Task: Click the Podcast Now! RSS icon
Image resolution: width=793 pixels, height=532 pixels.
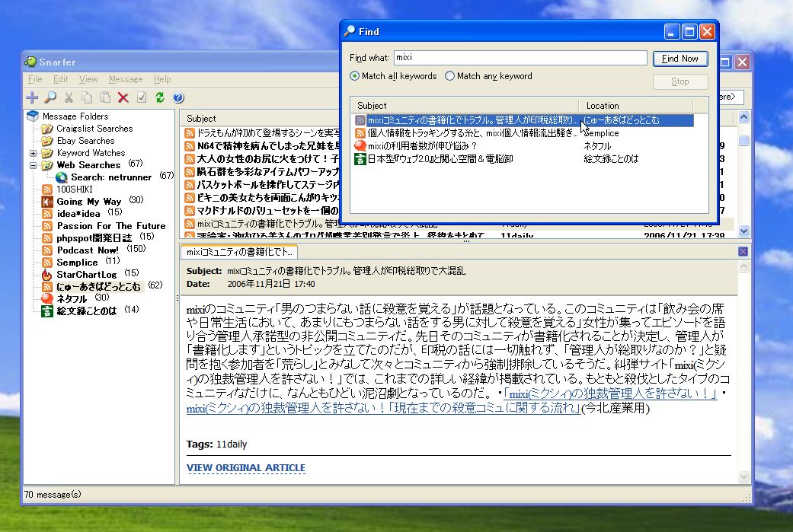Action: (47, 250)
